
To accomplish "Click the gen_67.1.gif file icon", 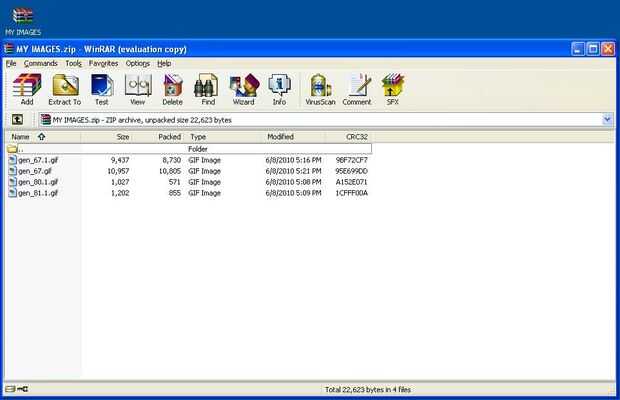I will 12,160.
